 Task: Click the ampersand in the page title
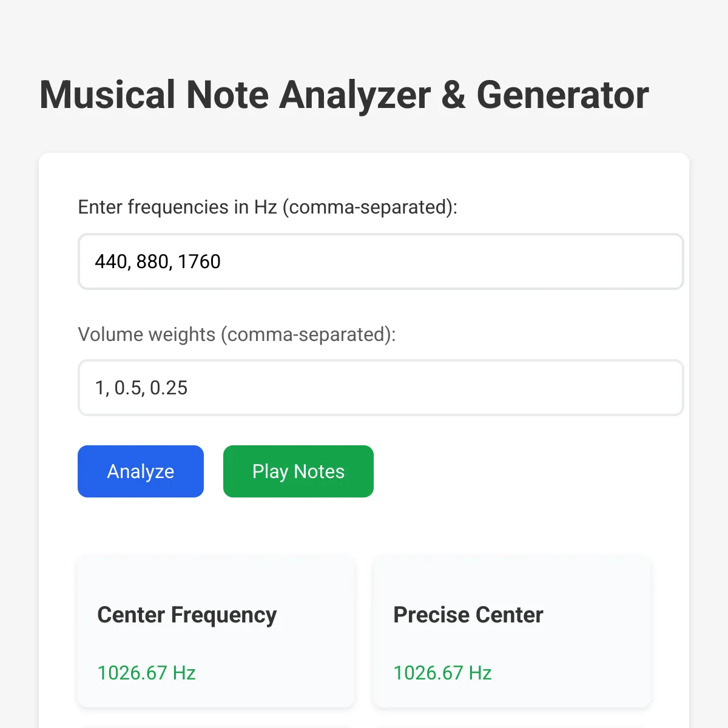[453, 95]
